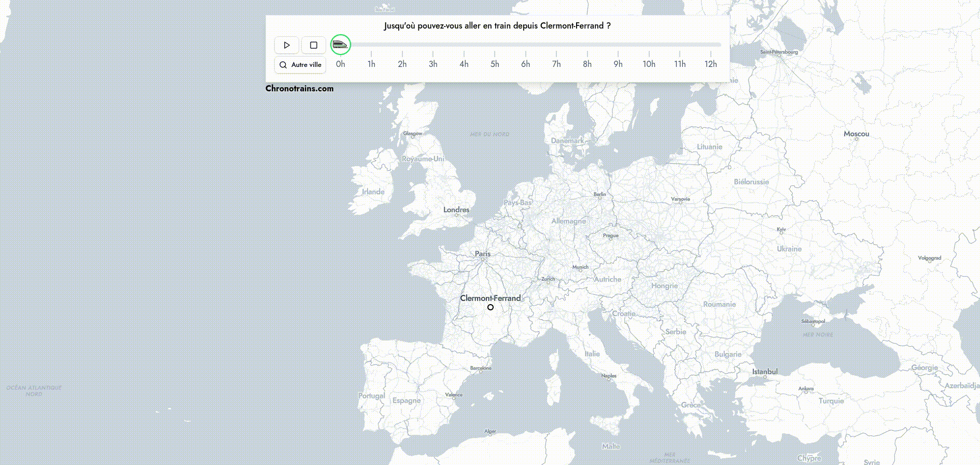The width and height of the screenshot is (980, 465).
Task: Set the slider to 12h
Action: (710, 64)
